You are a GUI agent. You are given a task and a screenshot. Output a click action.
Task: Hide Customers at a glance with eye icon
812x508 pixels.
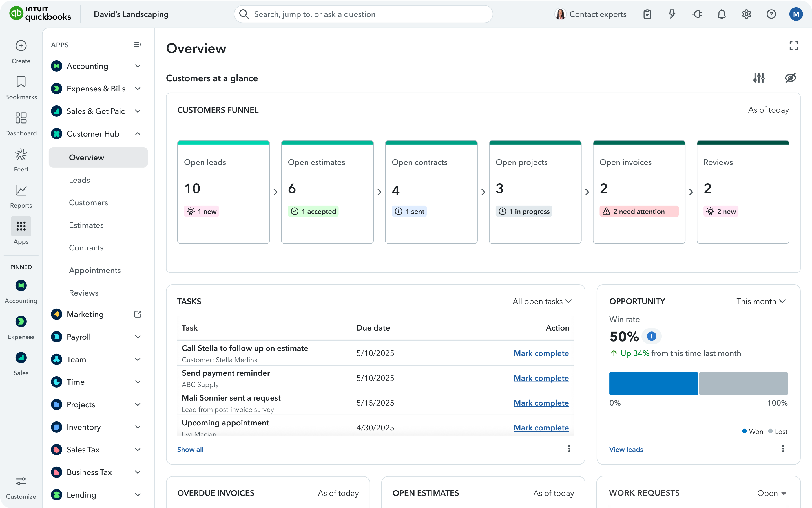790,78
